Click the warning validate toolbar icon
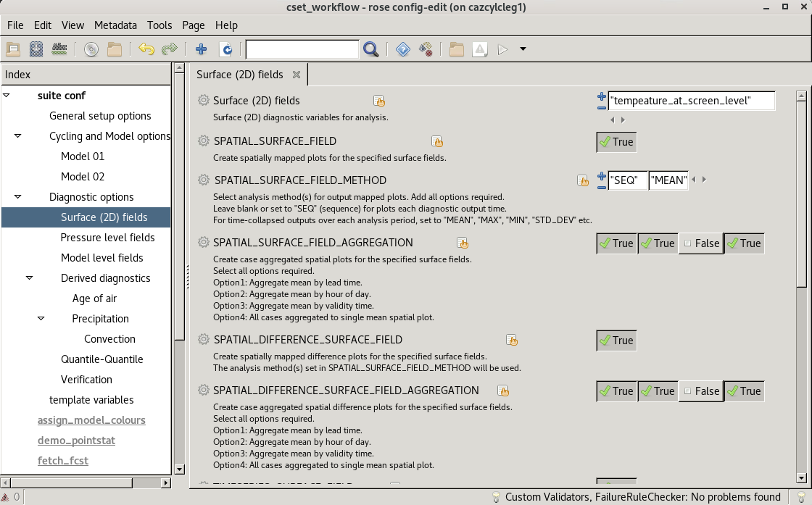The height and width of the screenshot is (505, 812). coord(480,50)
